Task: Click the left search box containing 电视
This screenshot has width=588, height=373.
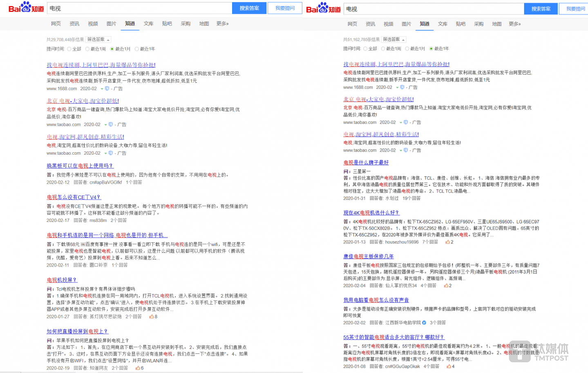Action: (x=139, y=8)
